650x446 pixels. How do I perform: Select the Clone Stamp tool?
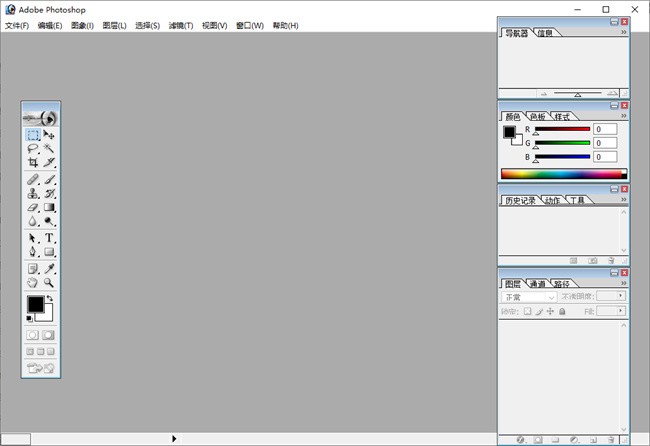click(33, 193)
